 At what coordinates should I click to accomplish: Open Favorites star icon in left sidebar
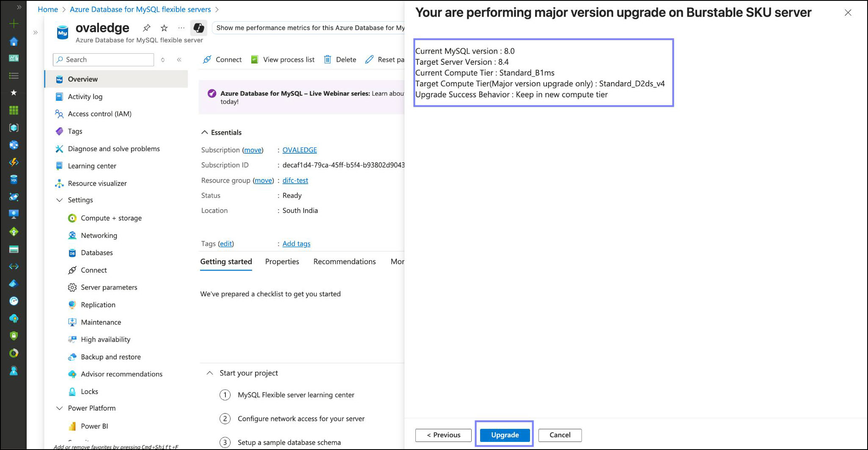(14, 93)
